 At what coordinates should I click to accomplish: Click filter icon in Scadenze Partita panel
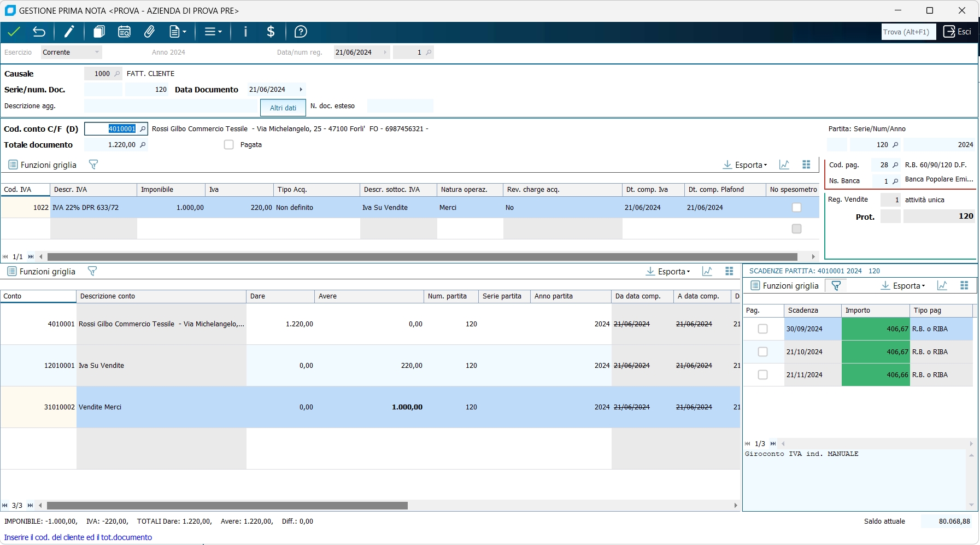(836, 285)
